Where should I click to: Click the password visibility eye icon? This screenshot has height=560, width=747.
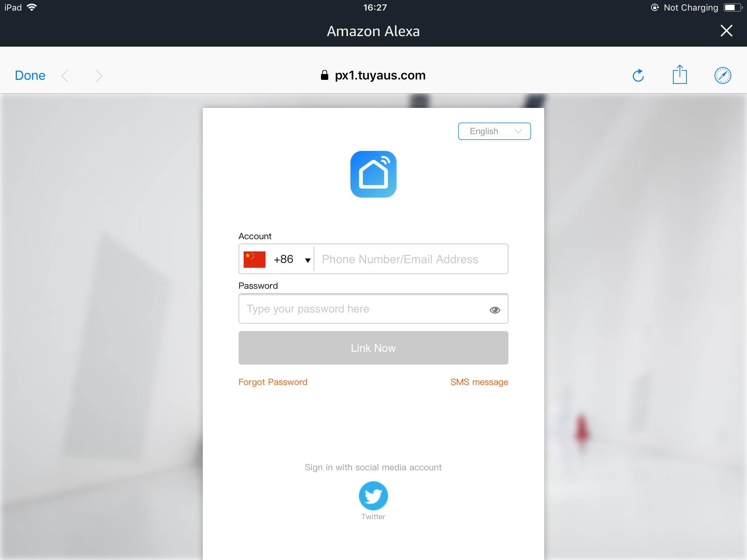click(x=494, y=310)
